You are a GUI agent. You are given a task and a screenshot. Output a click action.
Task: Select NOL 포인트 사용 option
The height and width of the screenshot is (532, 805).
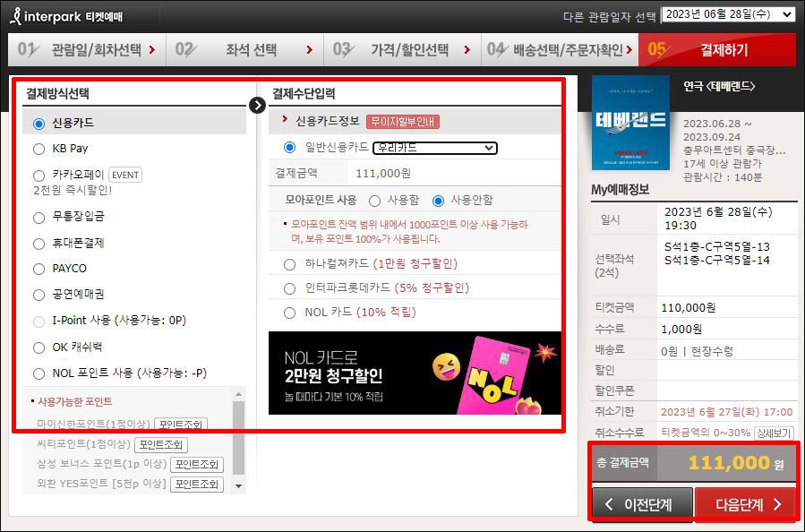39,373
